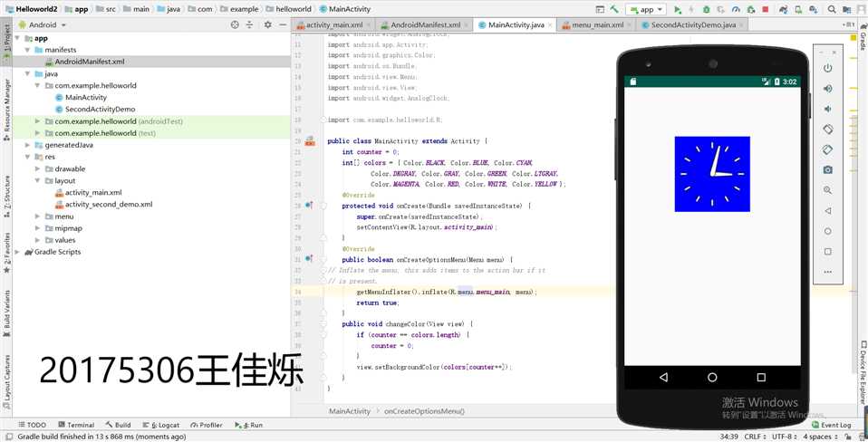Click Sync Project with Gradle Files icon
This screenshot has width=868, height=442.
point(784,9)
